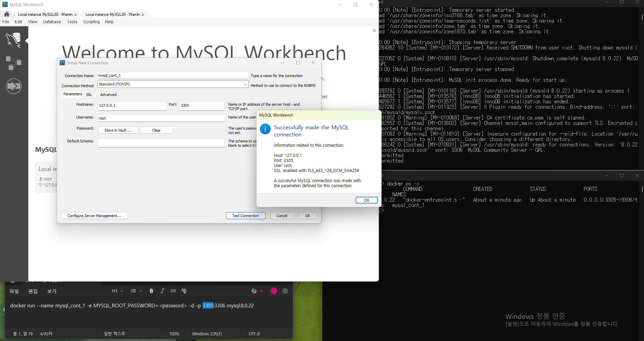Click the 4/93자 character count in status bar

tap(46, 334)
